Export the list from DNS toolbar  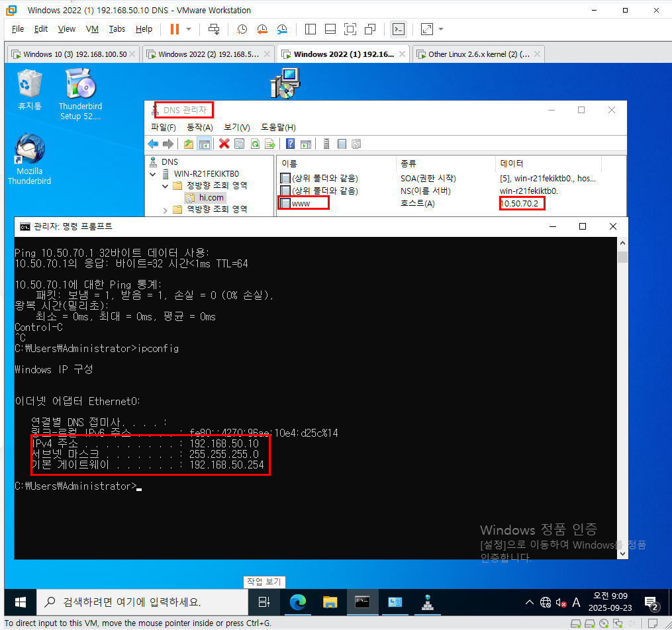point(270,144)
